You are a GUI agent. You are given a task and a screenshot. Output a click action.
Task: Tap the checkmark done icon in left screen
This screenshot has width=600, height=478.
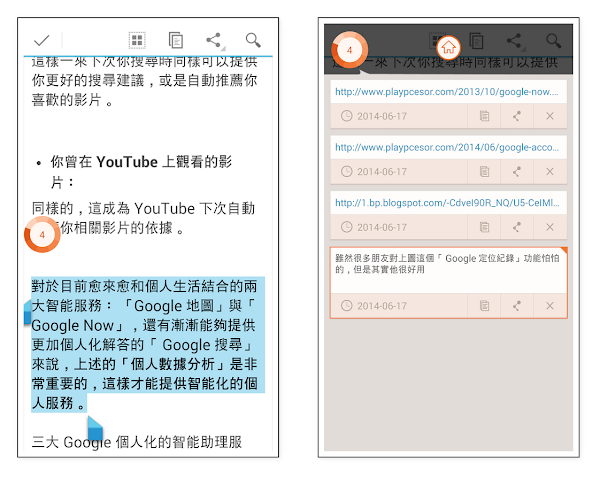coord(41,40)
